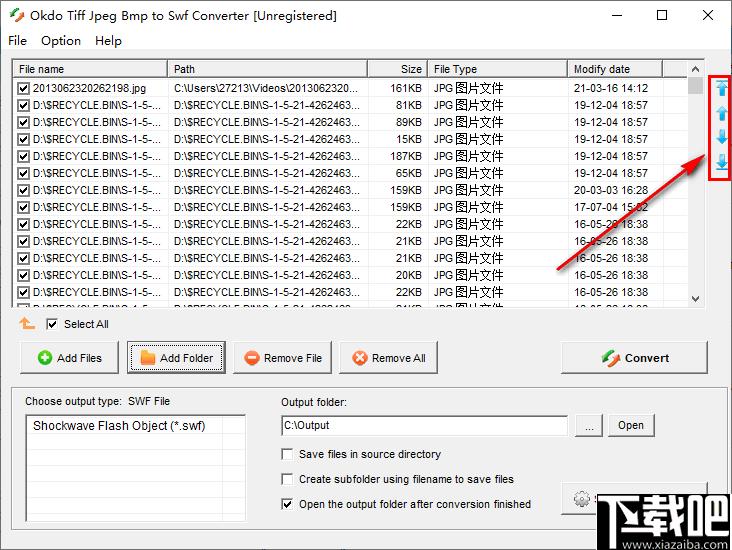Viewport: 732px width, 550px height.
Task: Click the Add Files button
Action: tap(69, 358)
